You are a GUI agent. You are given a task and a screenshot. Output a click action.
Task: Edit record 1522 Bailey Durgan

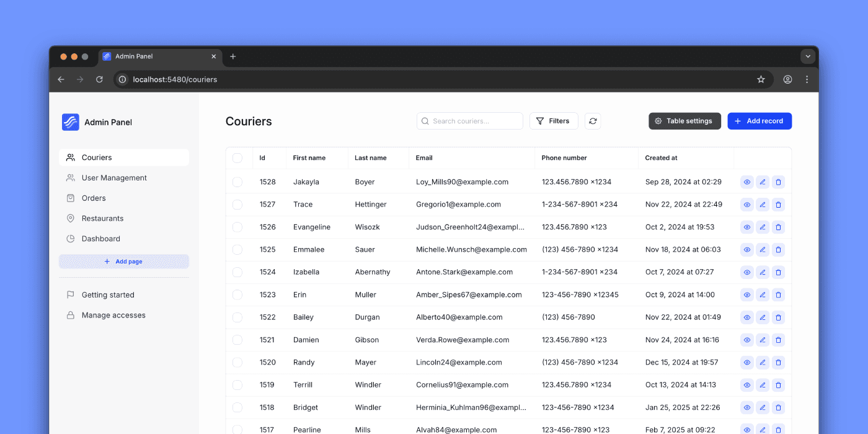pyautogui.click(x=763, y=317)
